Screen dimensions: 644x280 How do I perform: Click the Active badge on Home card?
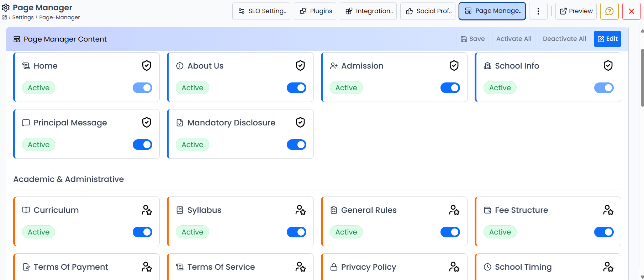click(38, 88)
